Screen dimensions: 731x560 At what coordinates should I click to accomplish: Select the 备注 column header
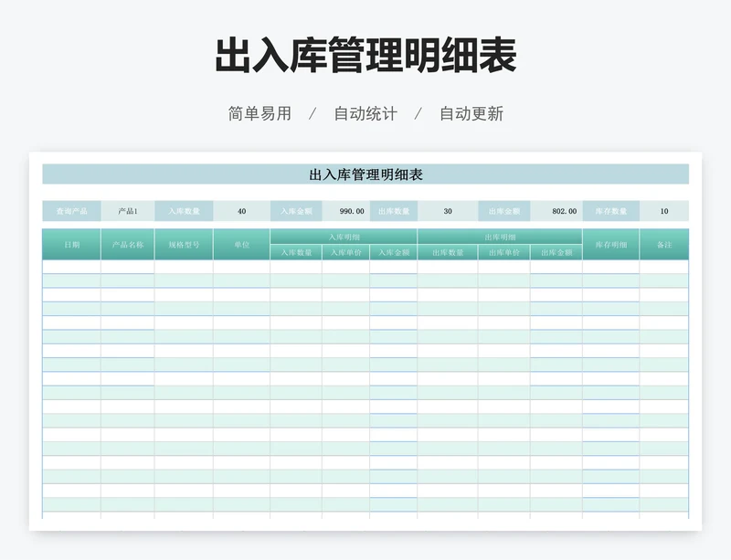pos(664,244)
